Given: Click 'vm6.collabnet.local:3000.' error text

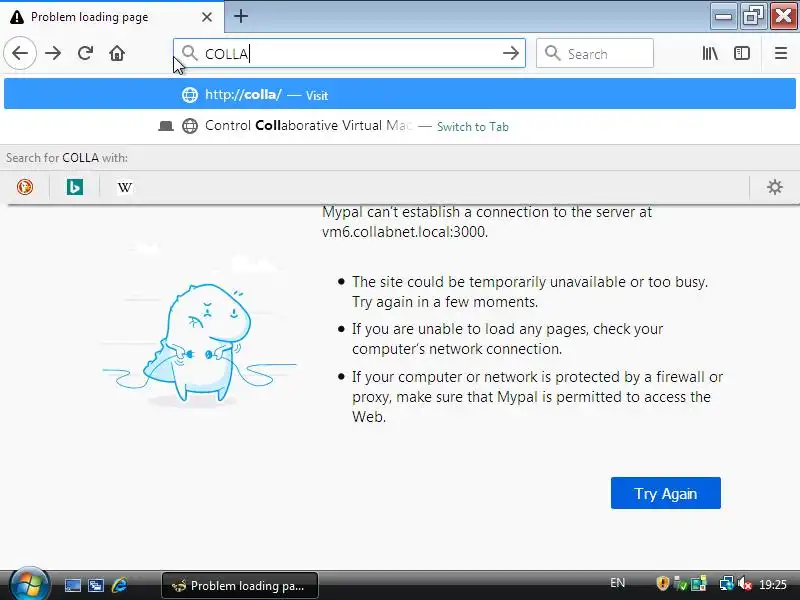Looking at the screenshot, I should click(x=405, y=232).
